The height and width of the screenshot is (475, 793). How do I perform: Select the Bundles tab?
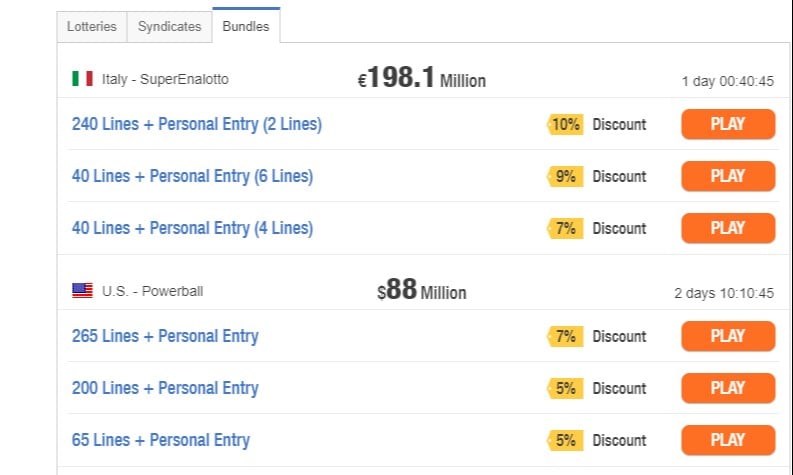pyautogui.click(x=246, y=26)
